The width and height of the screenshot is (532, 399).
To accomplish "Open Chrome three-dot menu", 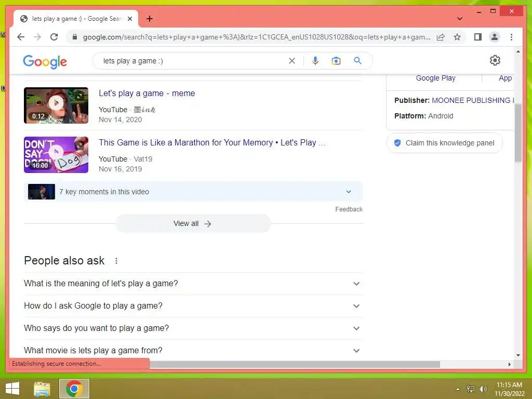I will (x=511, y=37).
